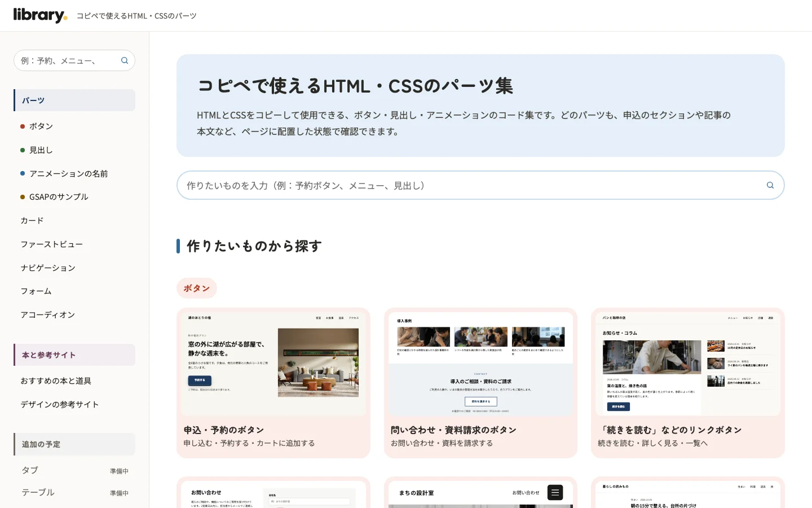
Task: Click the 申込・予約のボタン card title
Action: [x=224, y=430]
